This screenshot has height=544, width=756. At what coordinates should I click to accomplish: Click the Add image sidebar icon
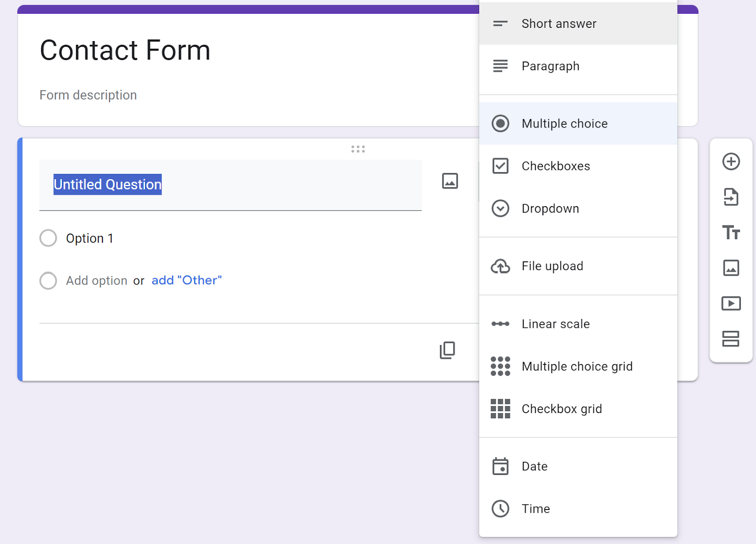731,268
